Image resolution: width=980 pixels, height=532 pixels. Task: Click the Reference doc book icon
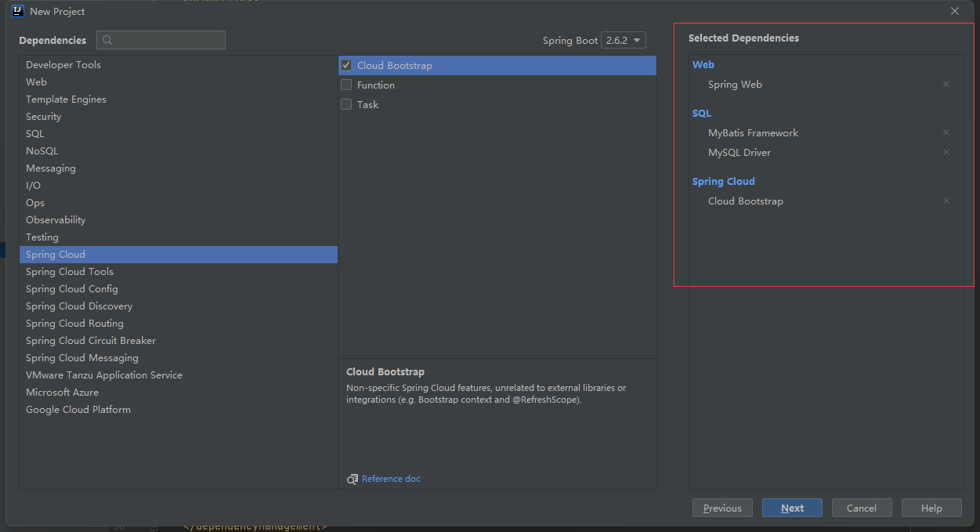[353, 479]
